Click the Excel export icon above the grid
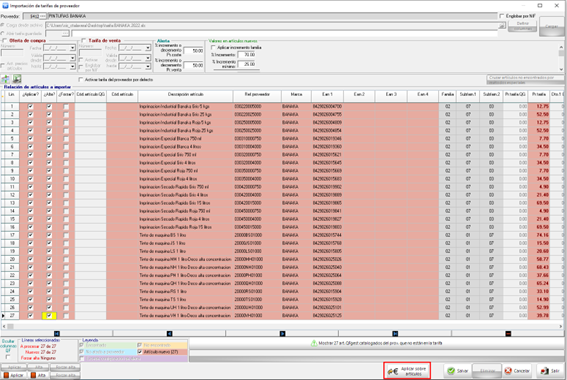Image resolution: width=567 pixels, height=380 pixels. pos(17,79)
